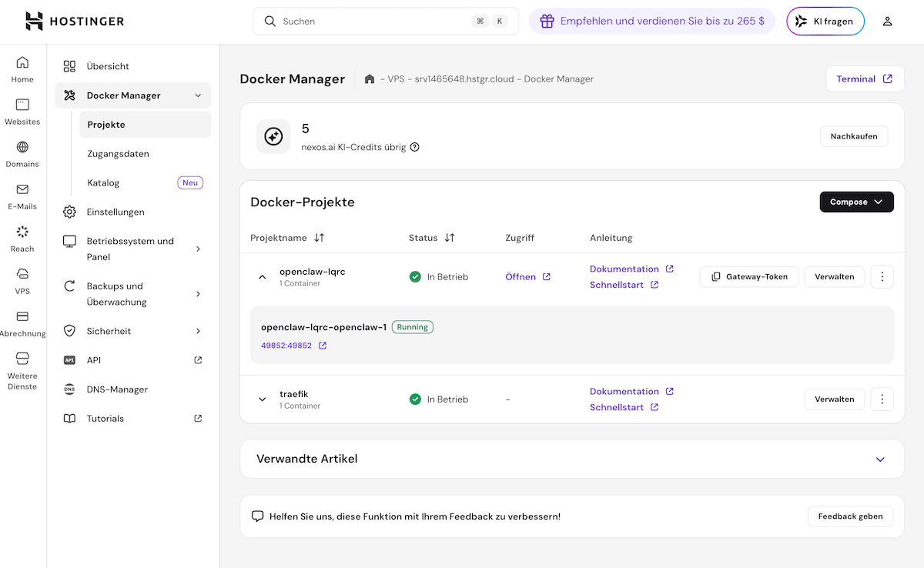Open three-dot menu for traefik project
Image resolution: width=924 pixels, height=568 pixels.
[x=882, y=399]
